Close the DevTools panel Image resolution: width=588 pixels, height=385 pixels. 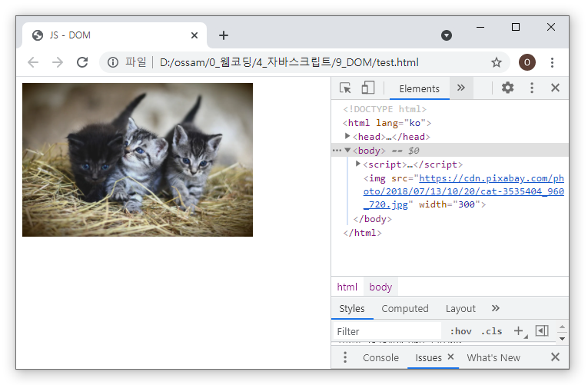(x=556, y=88)
